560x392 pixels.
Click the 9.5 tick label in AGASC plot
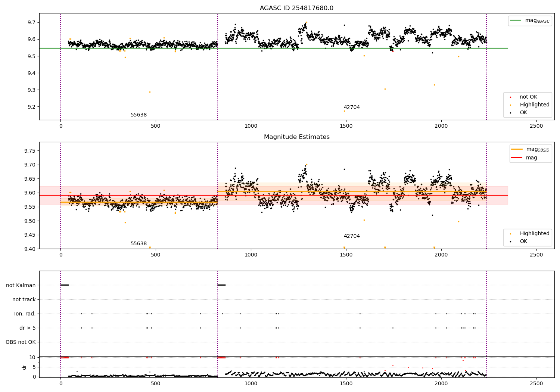(32, 56)
